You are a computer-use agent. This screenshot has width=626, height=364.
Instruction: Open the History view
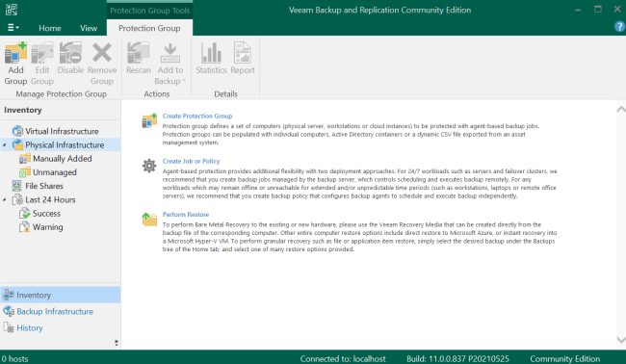pos(30,327)
